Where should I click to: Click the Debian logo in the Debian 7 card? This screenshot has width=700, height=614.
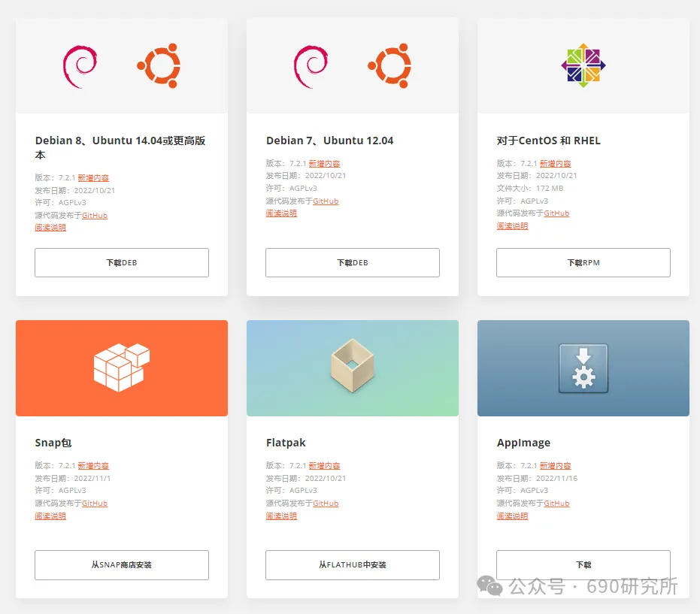click(x=311, y=66)
